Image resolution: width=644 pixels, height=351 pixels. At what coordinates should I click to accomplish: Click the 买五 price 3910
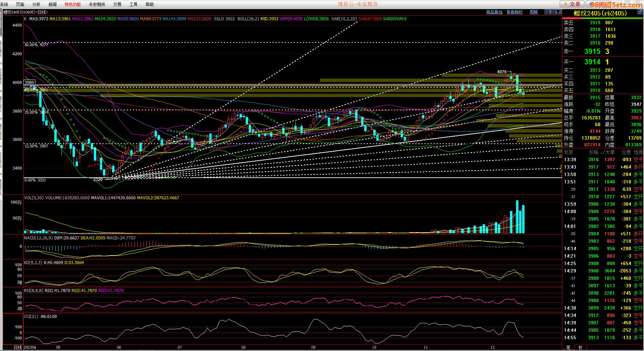(595, 91)
